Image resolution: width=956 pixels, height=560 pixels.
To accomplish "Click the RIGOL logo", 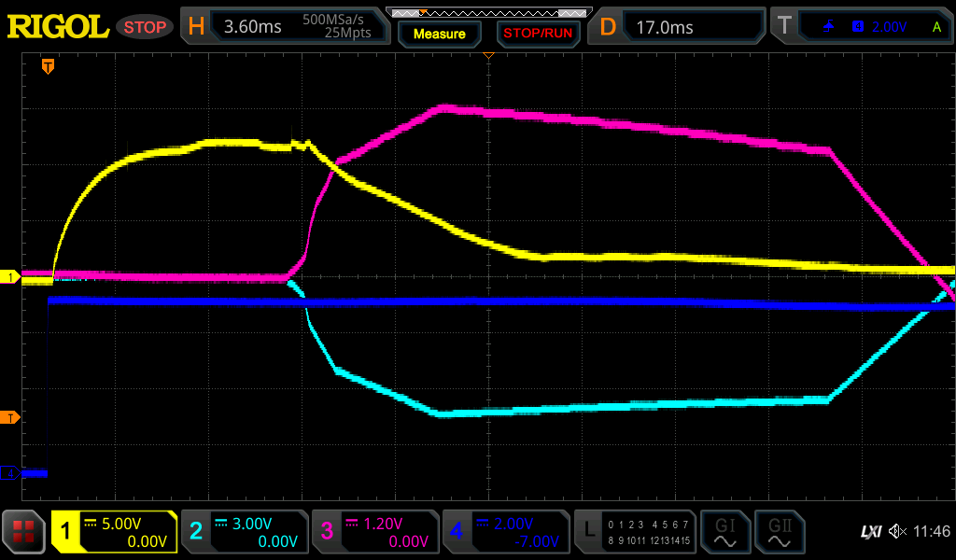I will (58, 27).
